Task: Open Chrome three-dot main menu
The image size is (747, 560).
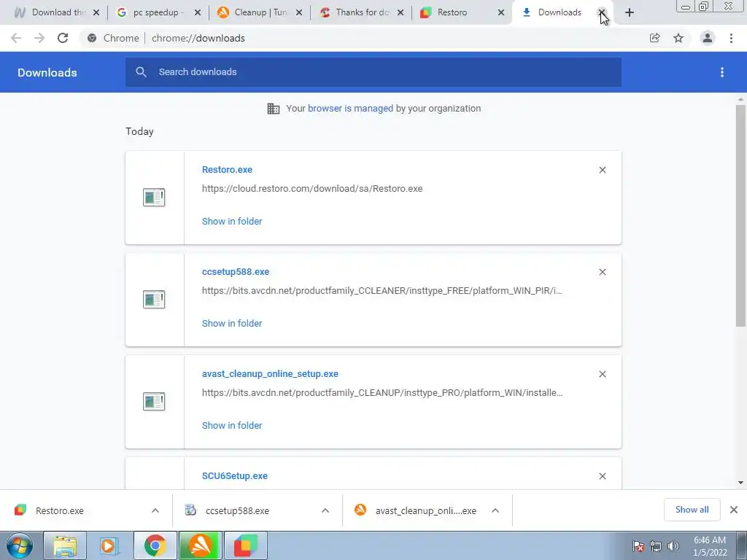Action: 731,38
